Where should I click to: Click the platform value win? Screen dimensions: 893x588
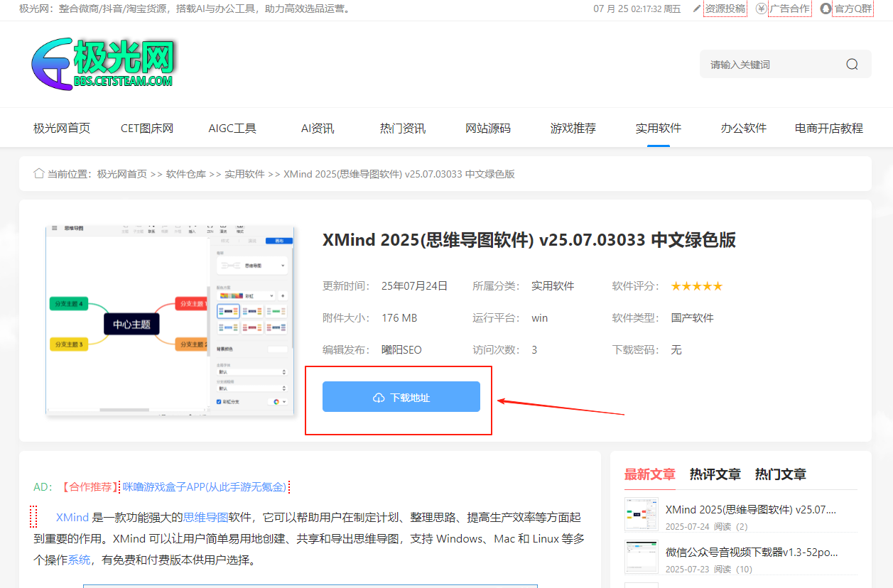click(x=540, y=318)
